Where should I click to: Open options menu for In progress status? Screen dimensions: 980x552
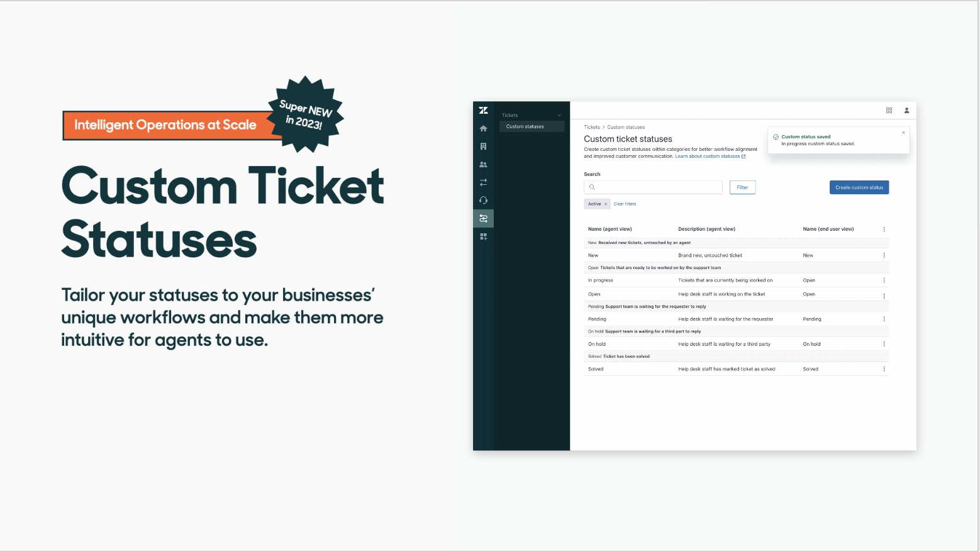[x=884, y=280]
